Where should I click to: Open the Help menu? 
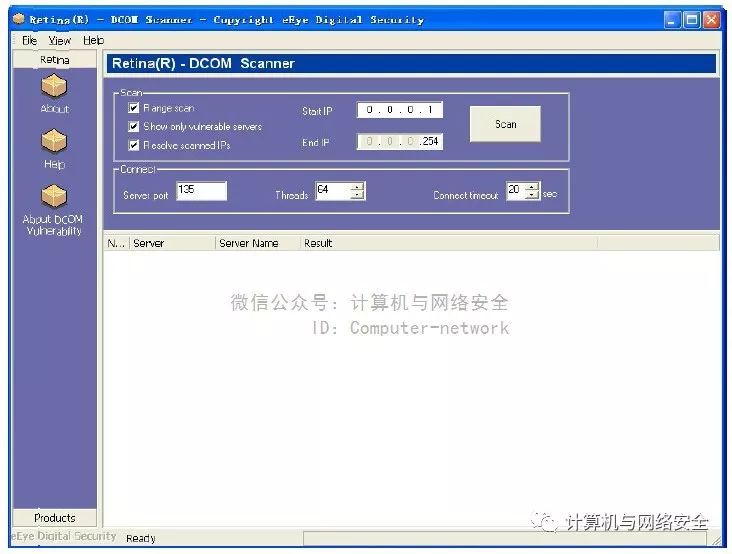point(93,41)
